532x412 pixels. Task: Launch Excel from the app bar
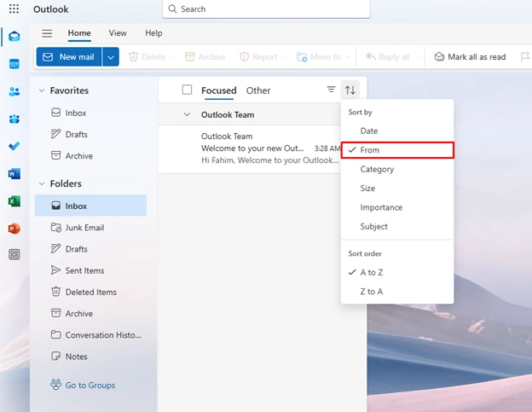14,201
